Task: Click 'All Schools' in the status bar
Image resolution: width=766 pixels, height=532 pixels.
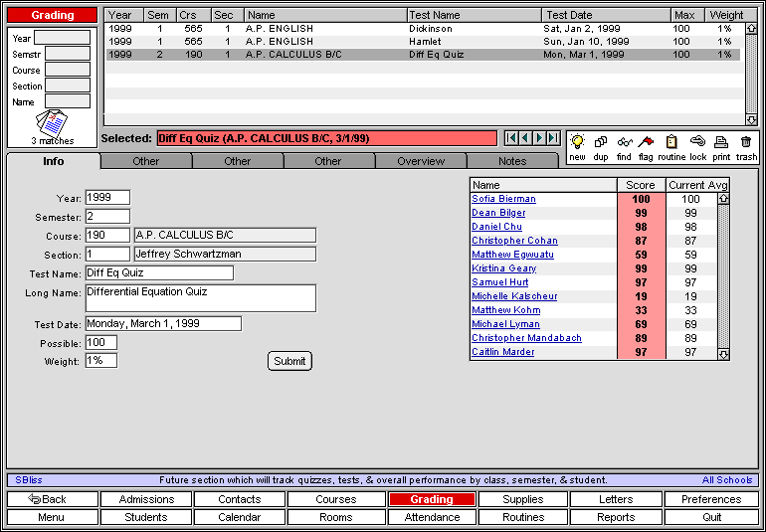Action: pyautogui.click(x=727, y=480)
